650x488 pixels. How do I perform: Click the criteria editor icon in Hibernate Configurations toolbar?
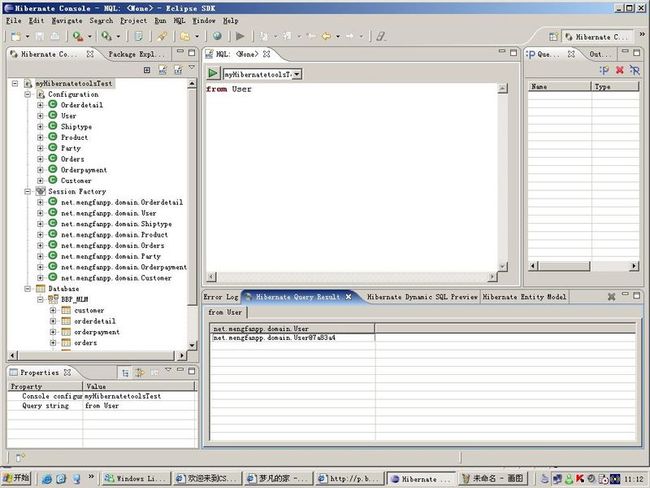point(178,70)
